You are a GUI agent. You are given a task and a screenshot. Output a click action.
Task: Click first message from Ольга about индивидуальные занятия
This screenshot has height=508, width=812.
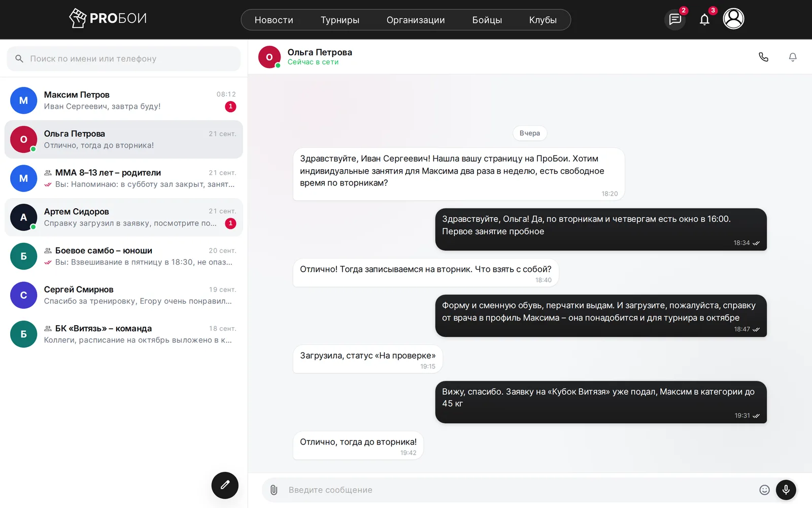(x=459, y=174)
